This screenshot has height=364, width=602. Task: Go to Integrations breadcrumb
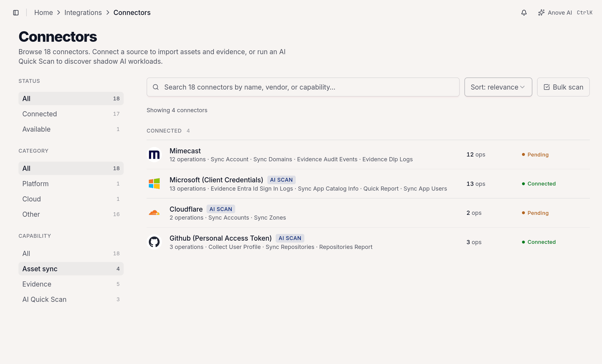(x=83, y=13)
